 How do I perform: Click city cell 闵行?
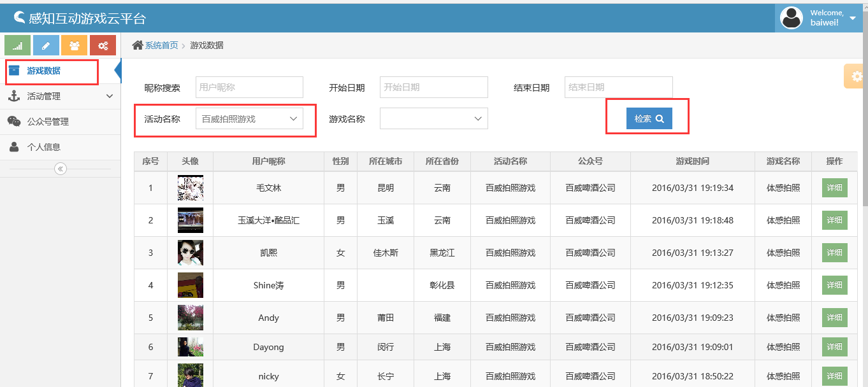[x=386, y=347]
